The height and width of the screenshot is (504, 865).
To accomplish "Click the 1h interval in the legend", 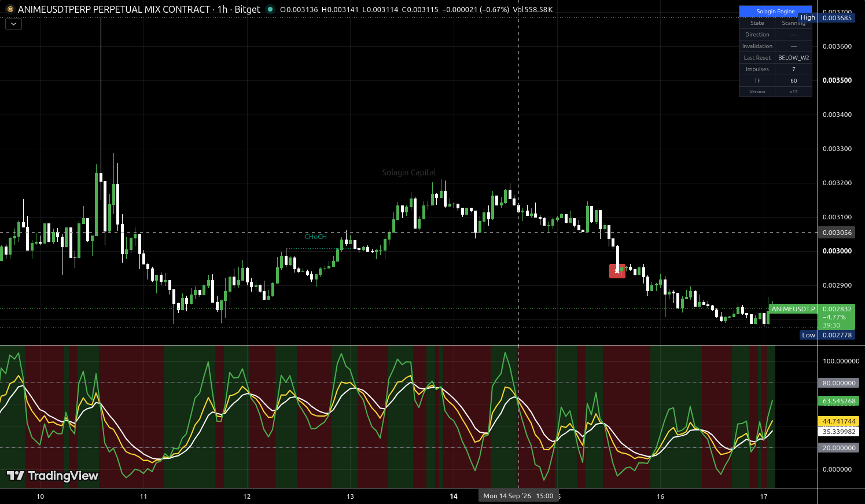I will click(222, 9).
